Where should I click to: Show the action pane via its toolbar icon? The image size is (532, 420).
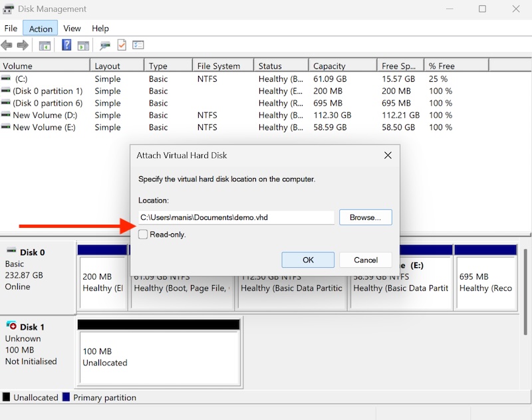(82, 45)
